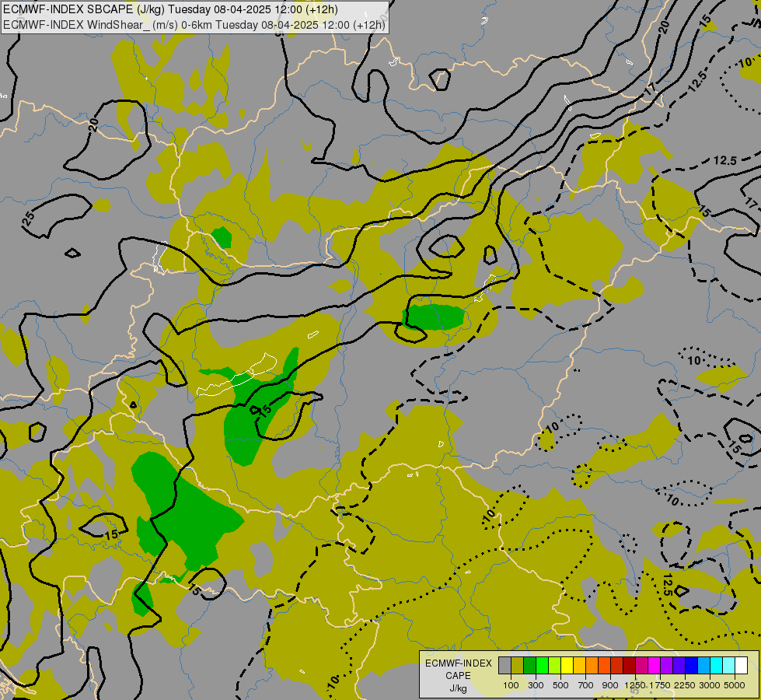Image resolution: width=761 pixels, height=700 pixels.
Task: Click the J/kg unit label in the legend
Action: [x=458, y=688]
